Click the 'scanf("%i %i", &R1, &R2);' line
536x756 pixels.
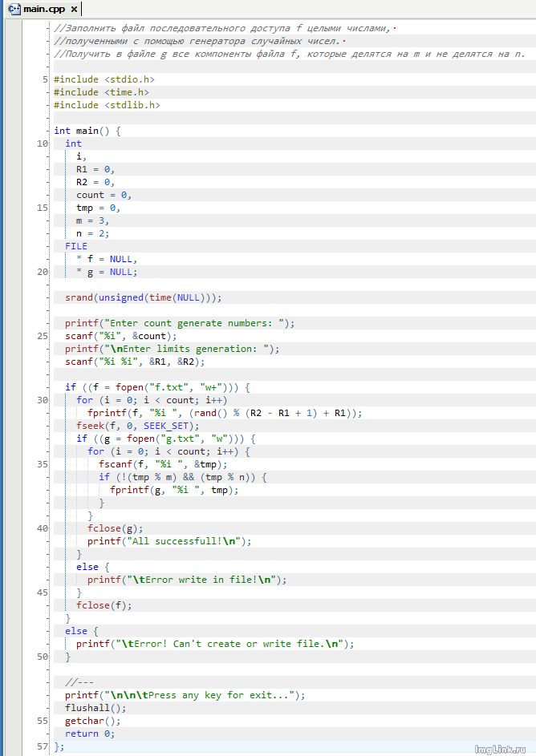(135, 362)
